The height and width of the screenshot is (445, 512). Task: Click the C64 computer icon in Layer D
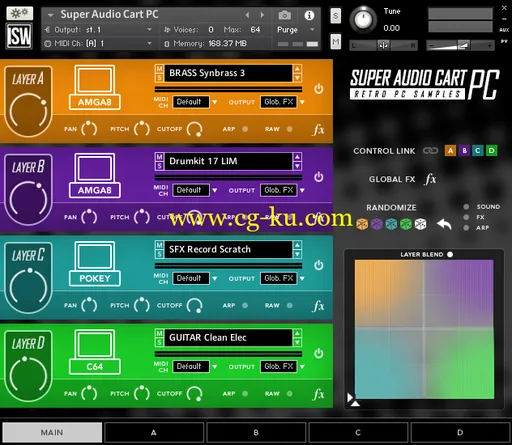[x=95, y=352]
